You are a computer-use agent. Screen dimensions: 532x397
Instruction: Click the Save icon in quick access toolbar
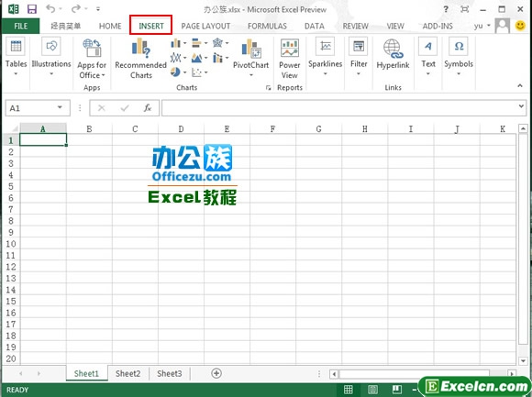(x=32, y=9)
